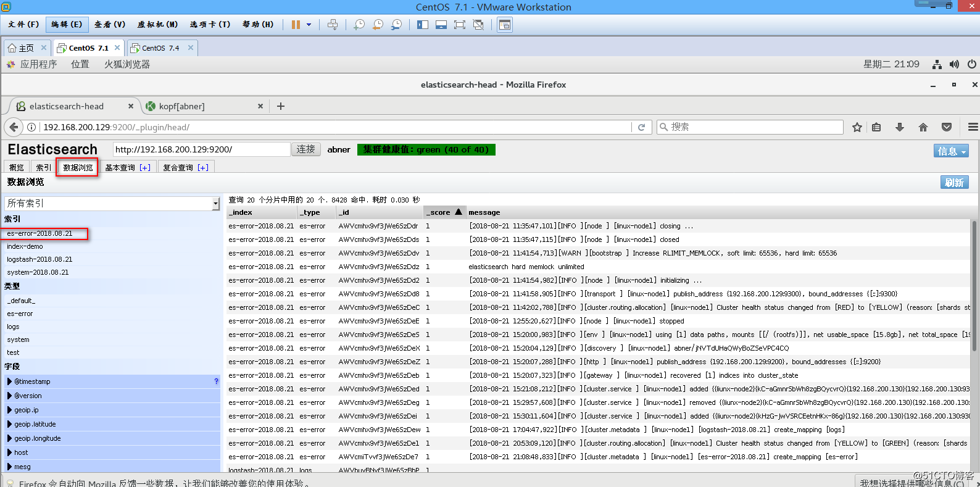Pause the virtual machine in VMware toolbar
Viewport: 980px width, 487px height.
click(296, 25)
